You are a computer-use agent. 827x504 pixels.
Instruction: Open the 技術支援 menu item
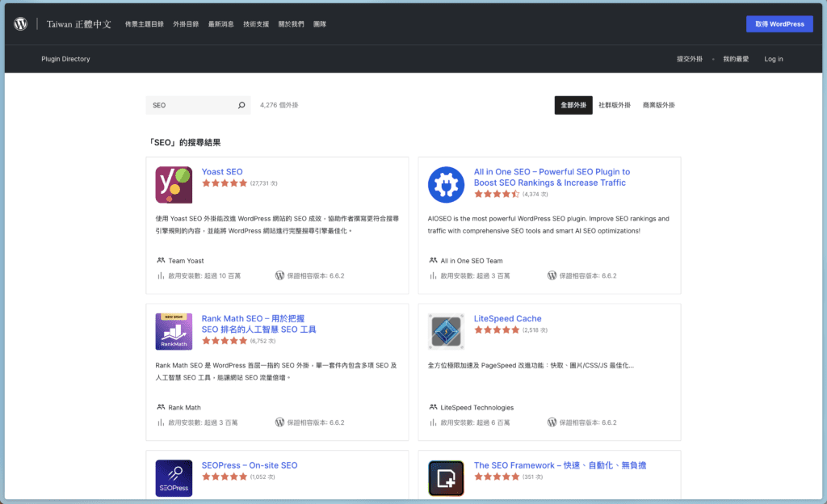tap(257, 23)
